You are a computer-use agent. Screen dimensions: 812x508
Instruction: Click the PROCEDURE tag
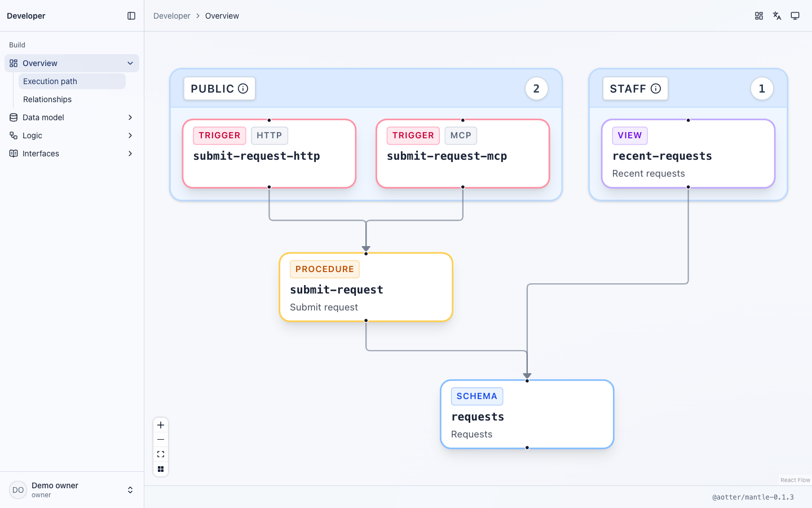point(325,269)
